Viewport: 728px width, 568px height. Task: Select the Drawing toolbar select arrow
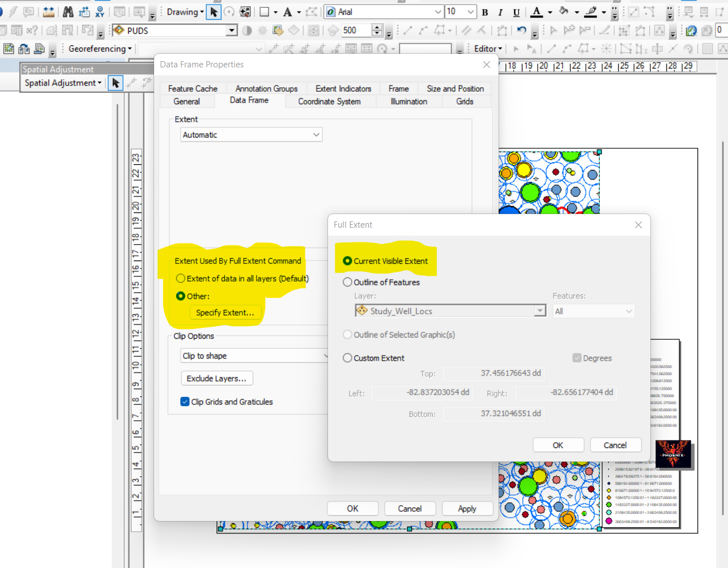tap(212, 11)
